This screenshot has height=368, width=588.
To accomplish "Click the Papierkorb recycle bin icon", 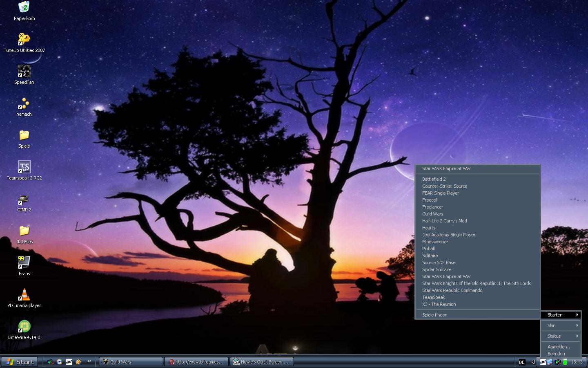I will click(24, 7).
